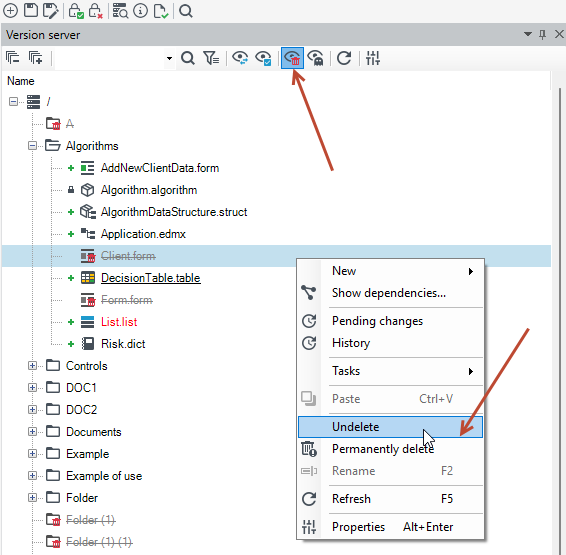
Task: Open the Tasks submenu
Action: pyautogui.click(x=390, y=371)
